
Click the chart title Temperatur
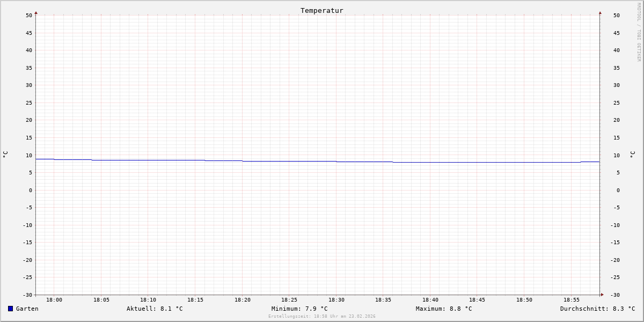(322, 10)
